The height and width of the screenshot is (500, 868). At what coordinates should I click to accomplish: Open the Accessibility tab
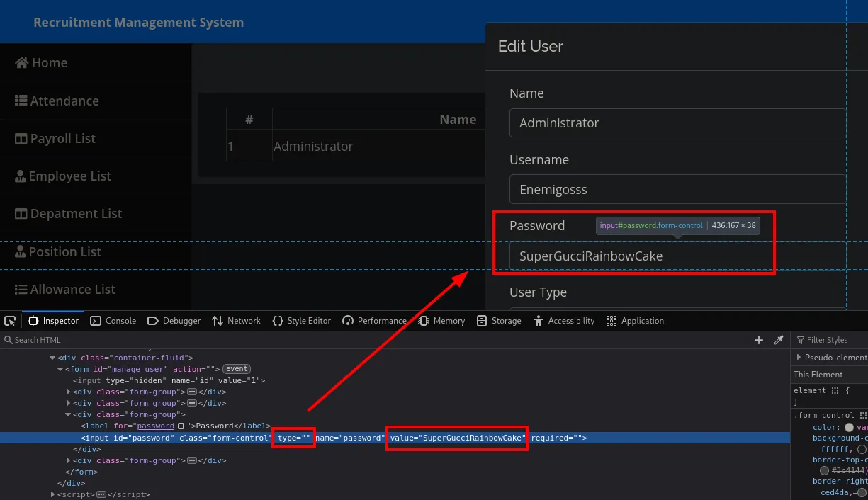564,321
